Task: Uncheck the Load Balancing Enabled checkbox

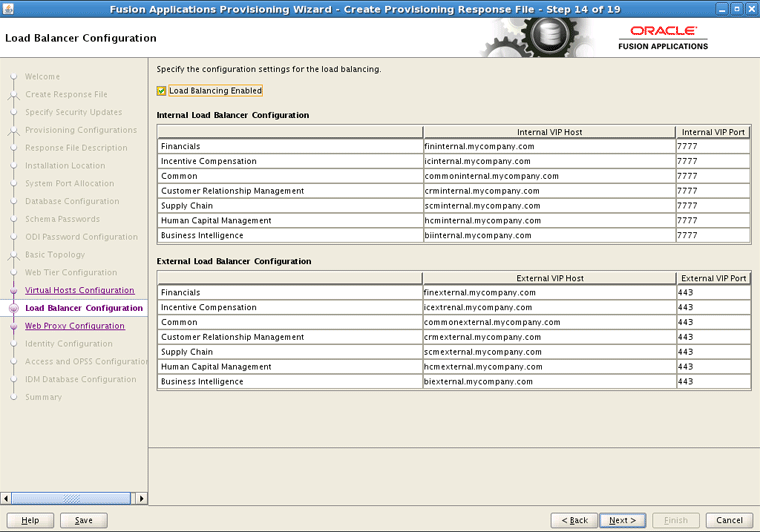Action: click(x=161, y=91)
